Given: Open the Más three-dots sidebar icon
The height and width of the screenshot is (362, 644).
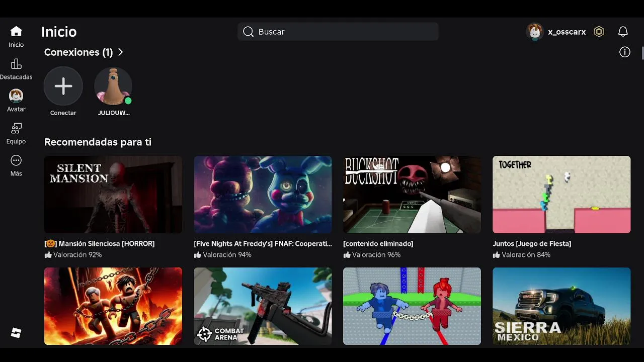Looking at the screenshot, I should (16, 160).
